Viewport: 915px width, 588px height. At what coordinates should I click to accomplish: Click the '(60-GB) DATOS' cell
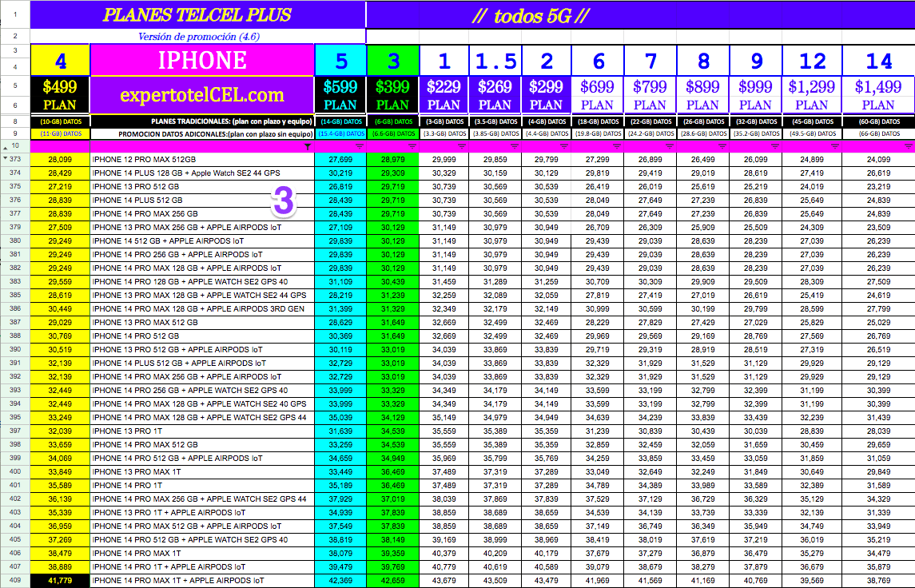[x=878, y=122]
